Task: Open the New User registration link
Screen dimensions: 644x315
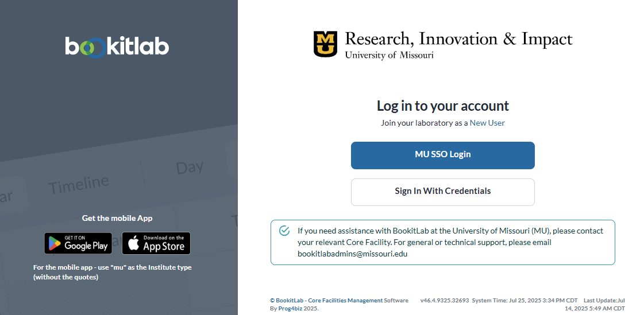Action: point(487,123)
